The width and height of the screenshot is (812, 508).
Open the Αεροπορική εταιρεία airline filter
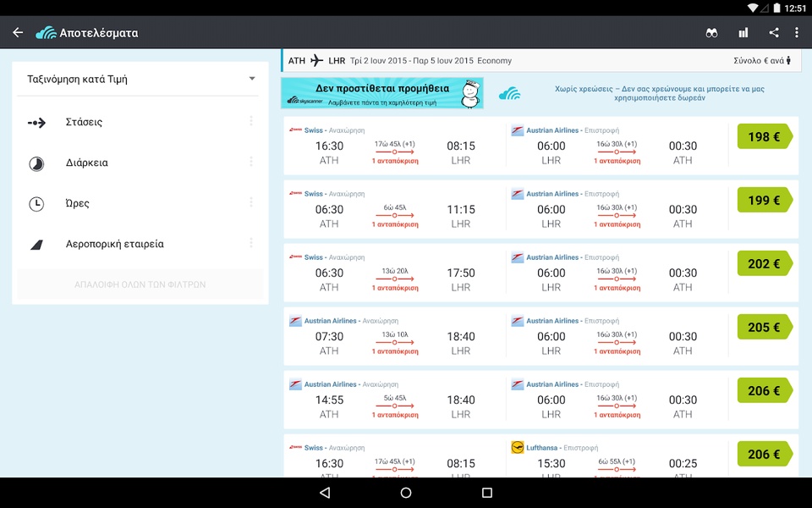click(141, 244)
